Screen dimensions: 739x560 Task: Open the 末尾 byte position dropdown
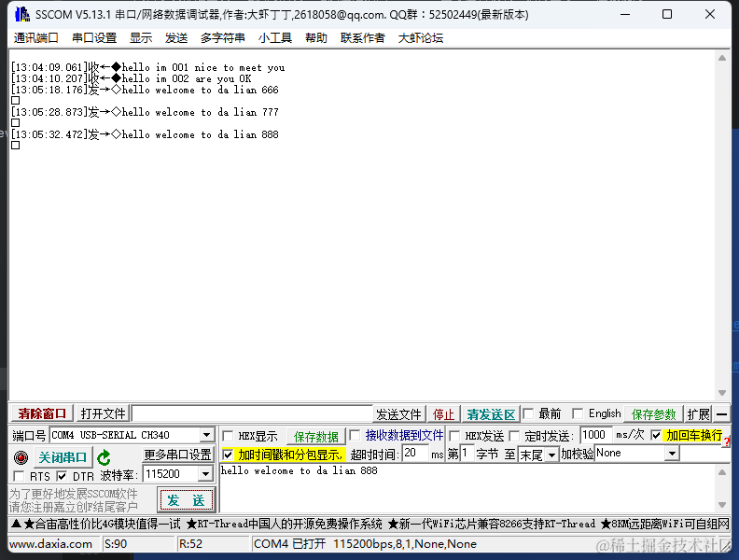pyautogui.click(x=551, y=455)
